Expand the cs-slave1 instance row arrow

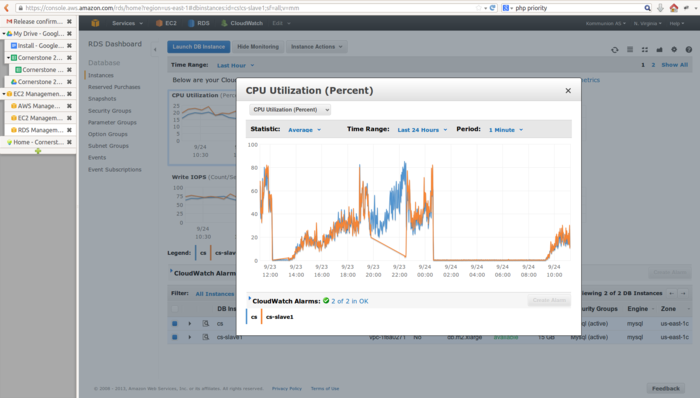pyautogui.click(x=190, y=337)
